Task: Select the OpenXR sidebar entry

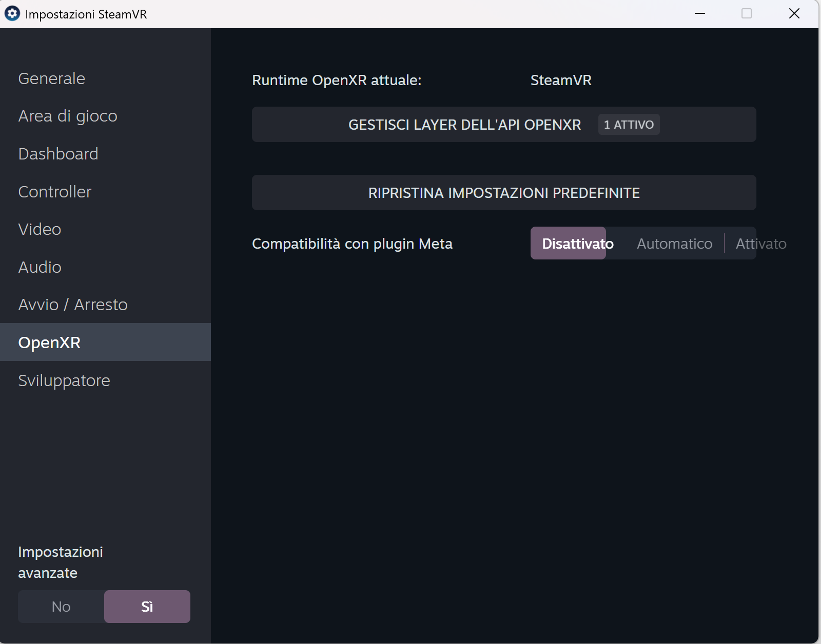Action: (x=105, y=342)
